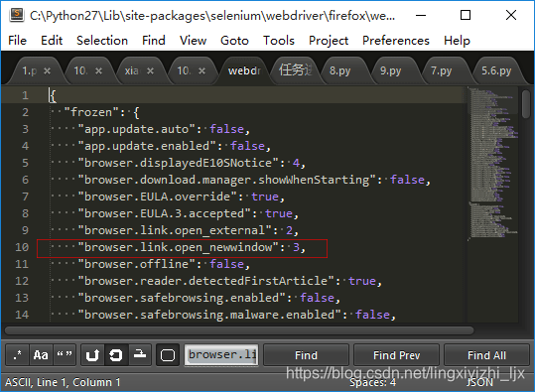Click the find input field

click(221, 355)
